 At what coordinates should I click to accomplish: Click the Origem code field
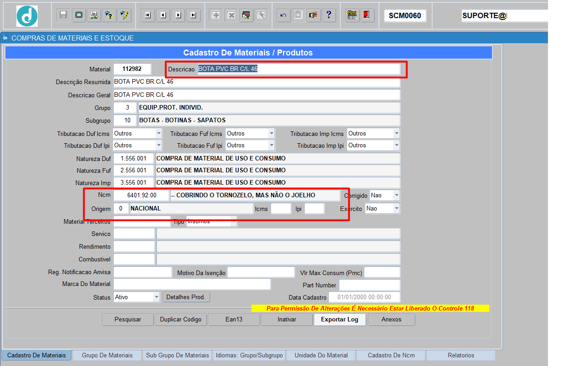point(121,208)
